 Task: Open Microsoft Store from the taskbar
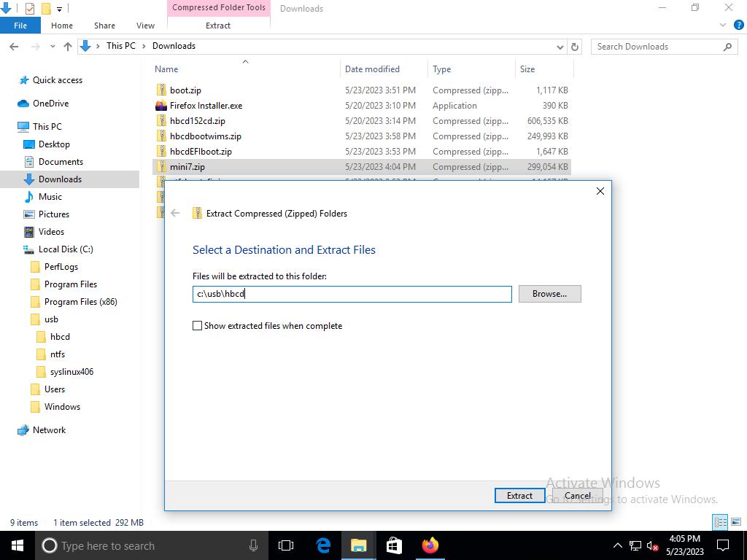coord(394,545)
